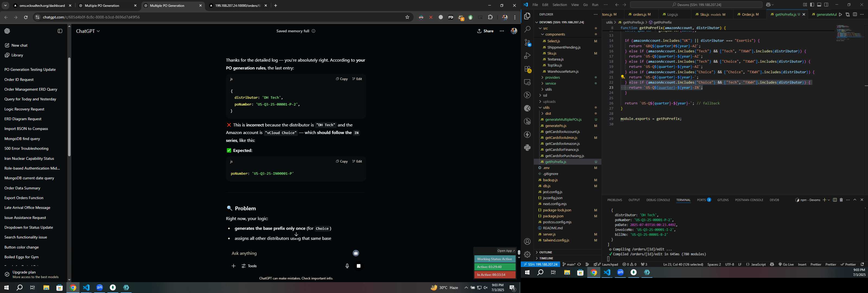Click ChatGPT conversation list scrollbar
This screenshot has height=293, width=868.
[69, 107]
